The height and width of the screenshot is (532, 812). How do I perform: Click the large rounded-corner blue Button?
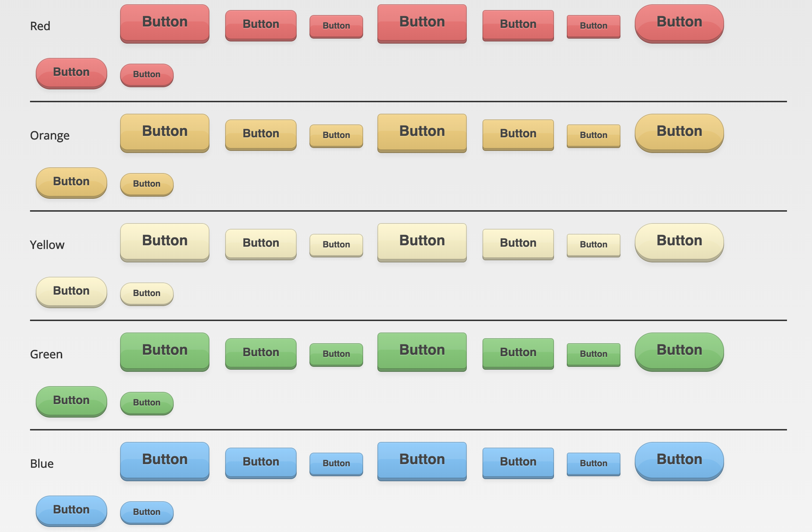pos(165,461)
